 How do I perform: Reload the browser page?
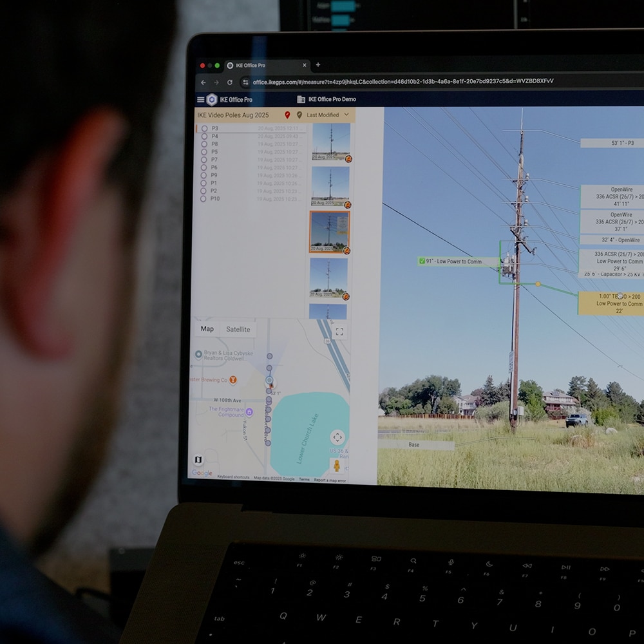(230, 82)
